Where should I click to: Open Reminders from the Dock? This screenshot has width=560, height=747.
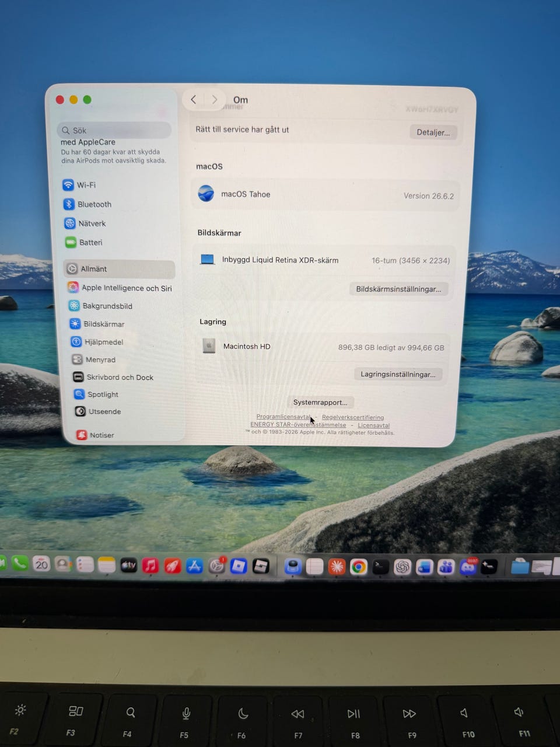85,564
